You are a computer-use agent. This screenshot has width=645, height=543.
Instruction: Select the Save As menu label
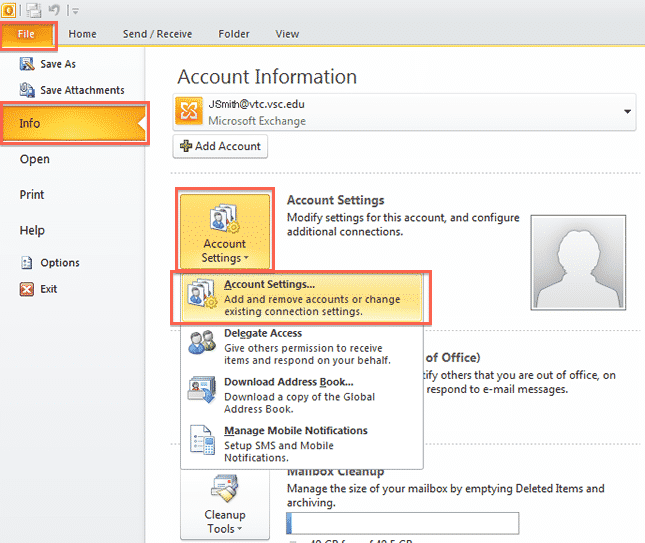(58, 64)
